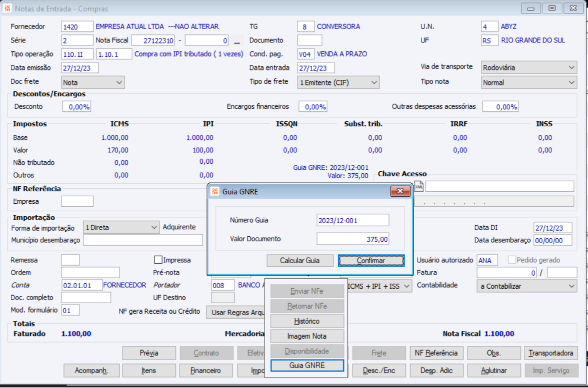Expand the Tipo nota dropdown

click(529, 82)
